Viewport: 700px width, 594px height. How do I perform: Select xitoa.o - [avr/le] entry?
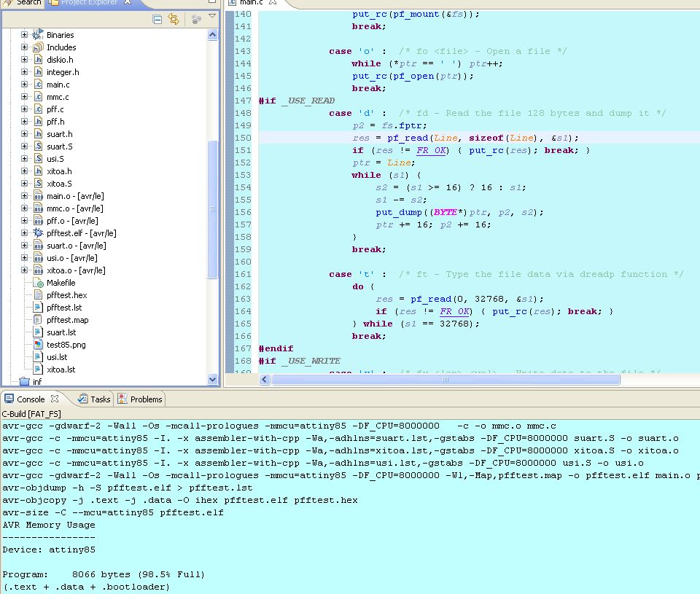76,270
